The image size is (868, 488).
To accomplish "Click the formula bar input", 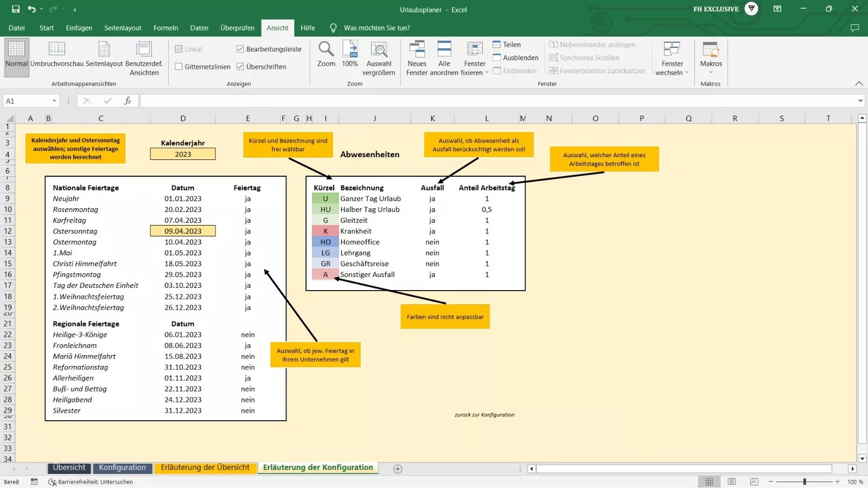I will [498, 101].
